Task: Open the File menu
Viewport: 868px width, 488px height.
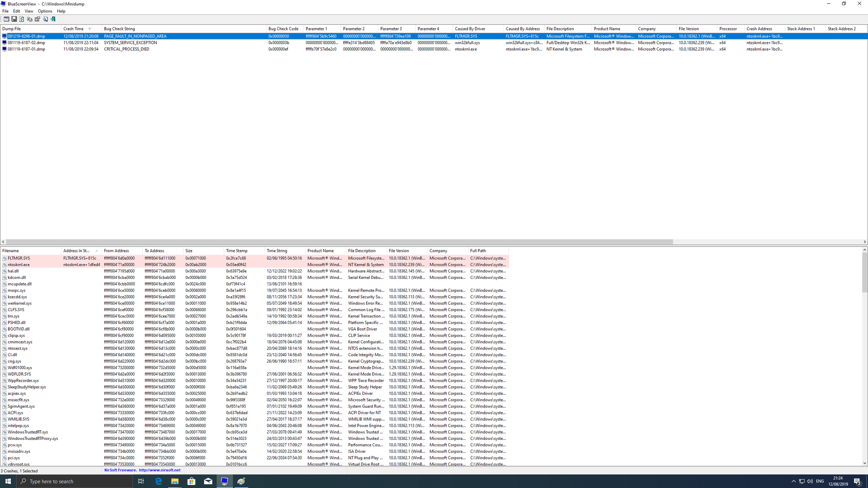Action: pyautogui.click(x=6, y=11)
